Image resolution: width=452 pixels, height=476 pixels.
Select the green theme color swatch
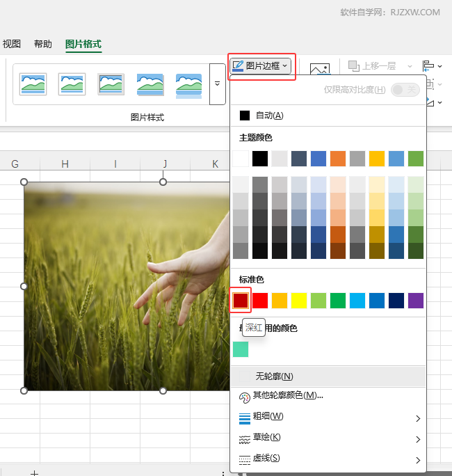416,159
